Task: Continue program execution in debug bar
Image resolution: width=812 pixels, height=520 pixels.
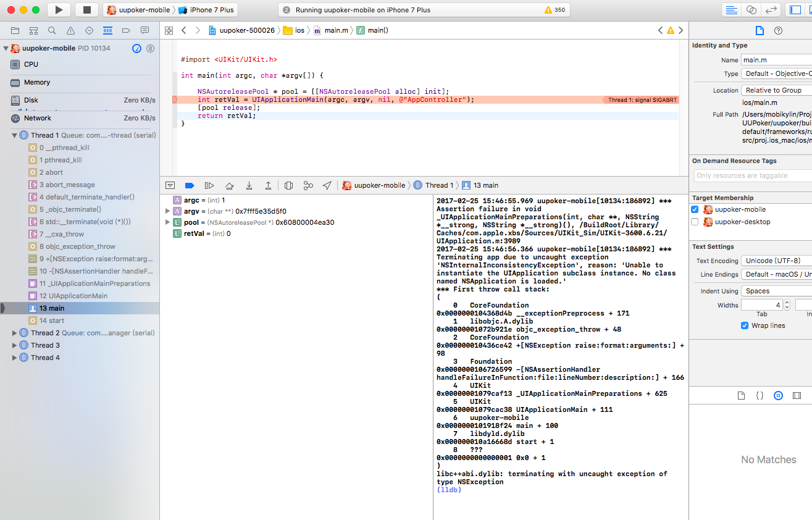Action: point(209,185)
